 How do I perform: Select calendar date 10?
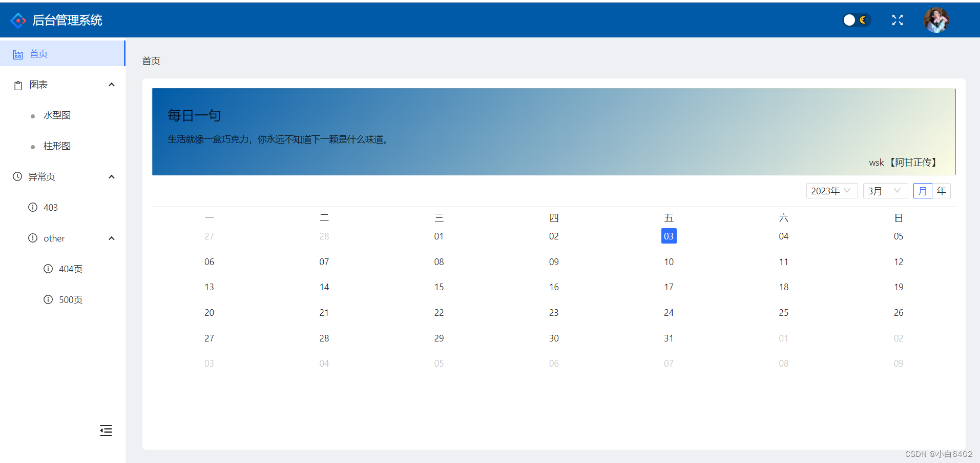pyautogui.click(x=669, y=262)
